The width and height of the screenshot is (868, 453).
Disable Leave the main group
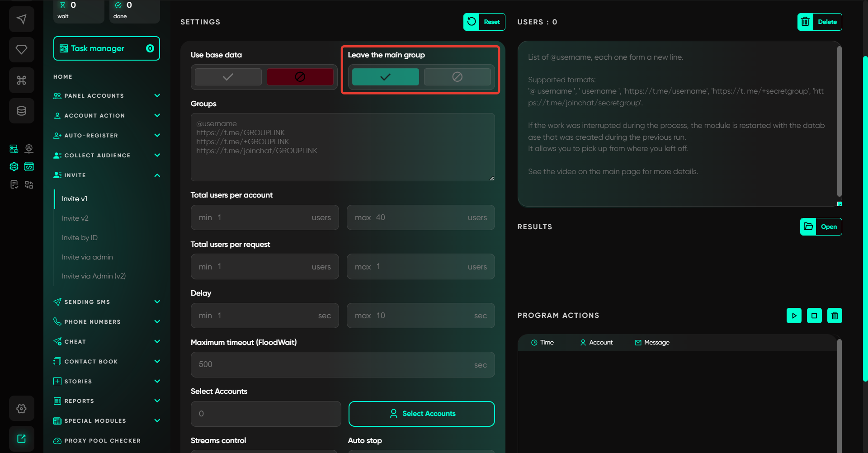pos(457,77)
